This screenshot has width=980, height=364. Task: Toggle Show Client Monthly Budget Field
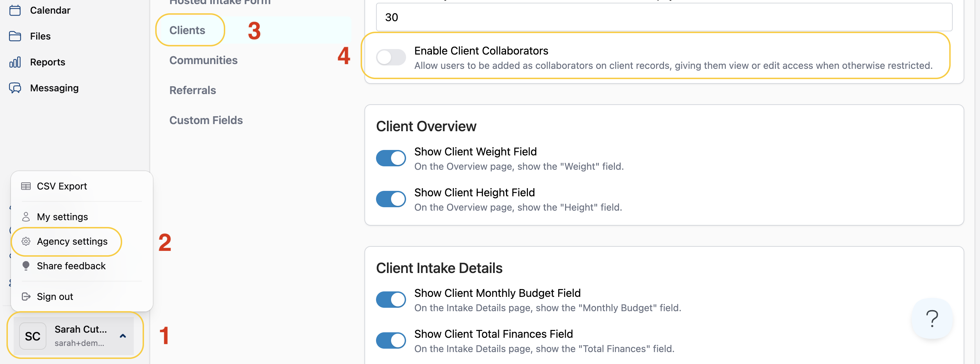coord(391,299)
